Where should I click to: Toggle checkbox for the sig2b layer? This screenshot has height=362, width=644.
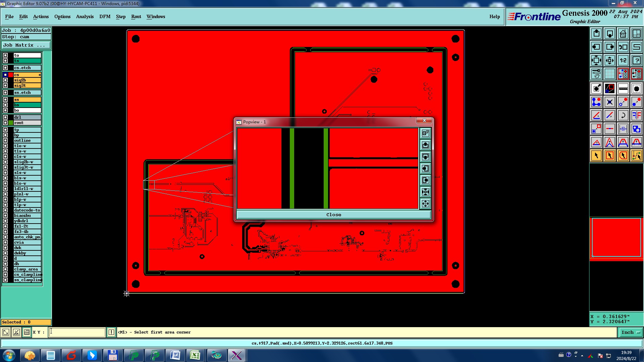5,80
